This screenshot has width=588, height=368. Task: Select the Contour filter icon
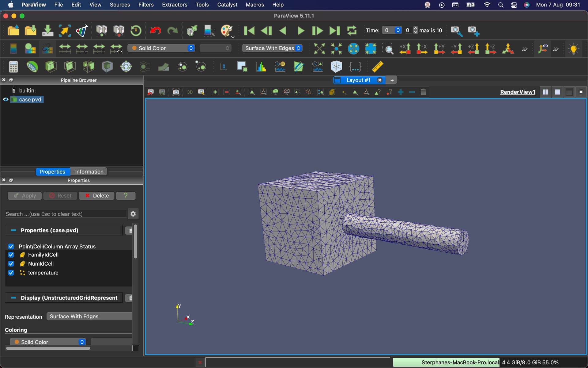click(32, 67)
